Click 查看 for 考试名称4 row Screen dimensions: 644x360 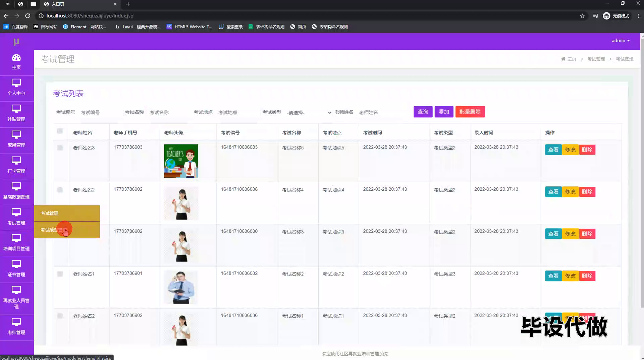click(x=553, y=192)
